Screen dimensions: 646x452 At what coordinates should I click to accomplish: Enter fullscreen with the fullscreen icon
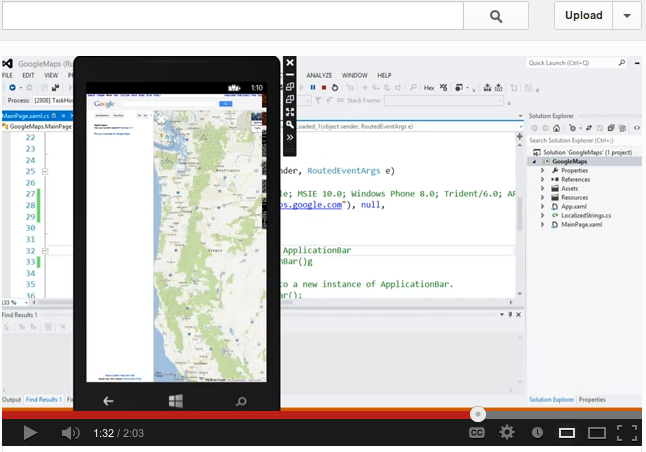point(627,433)
